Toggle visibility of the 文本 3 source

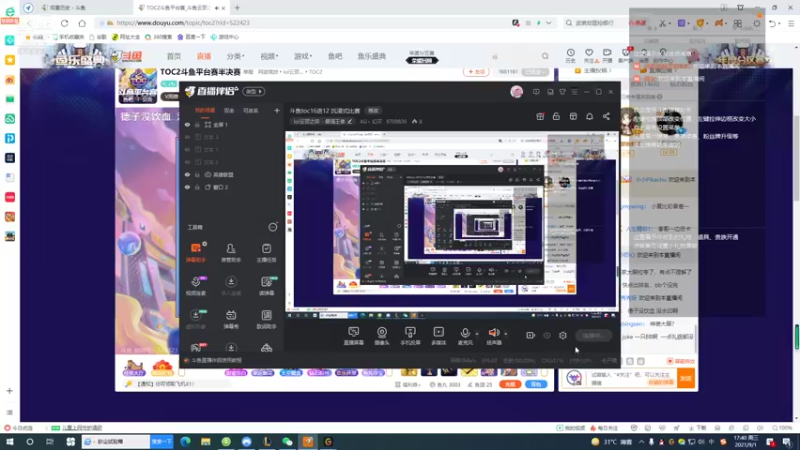coord(187,137)
